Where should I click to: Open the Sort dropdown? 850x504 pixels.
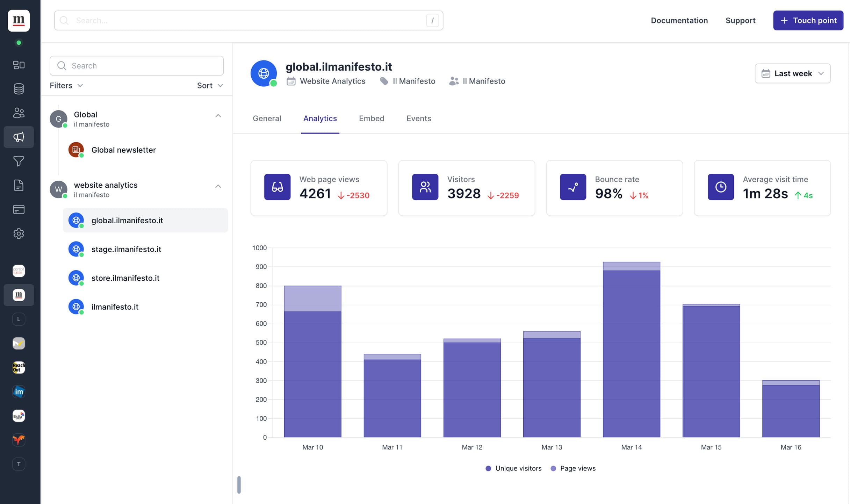(210, 86)
